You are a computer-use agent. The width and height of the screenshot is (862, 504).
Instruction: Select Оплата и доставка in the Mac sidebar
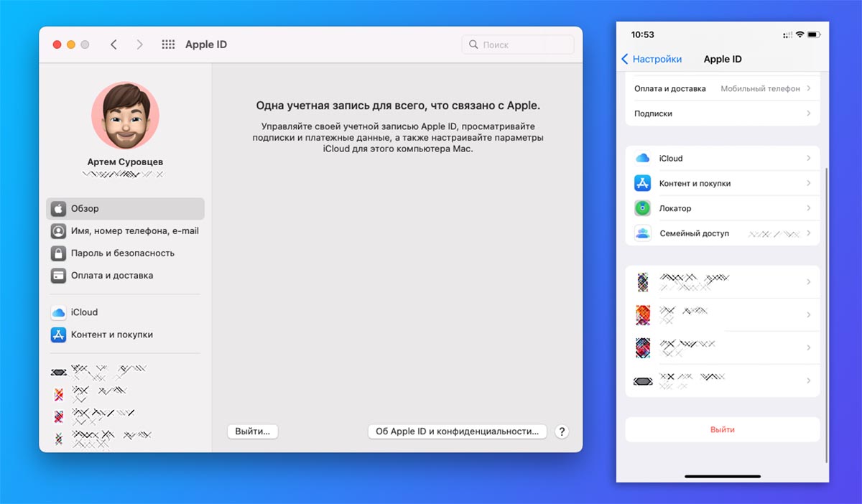(125, 276)
